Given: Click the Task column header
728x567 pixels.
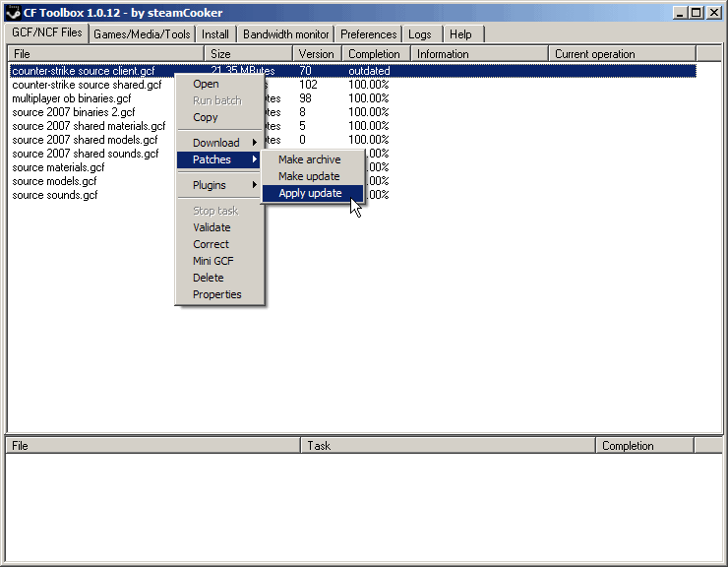Looking at the screenshot, I should (x=448, y=446).
